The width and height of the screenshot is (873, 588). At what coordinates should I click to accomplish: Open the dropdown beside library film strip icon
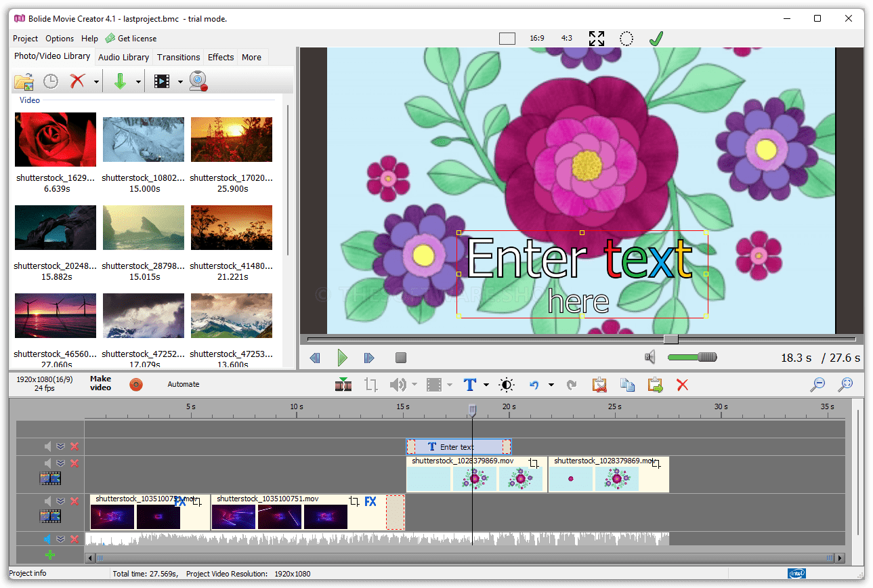180,82
